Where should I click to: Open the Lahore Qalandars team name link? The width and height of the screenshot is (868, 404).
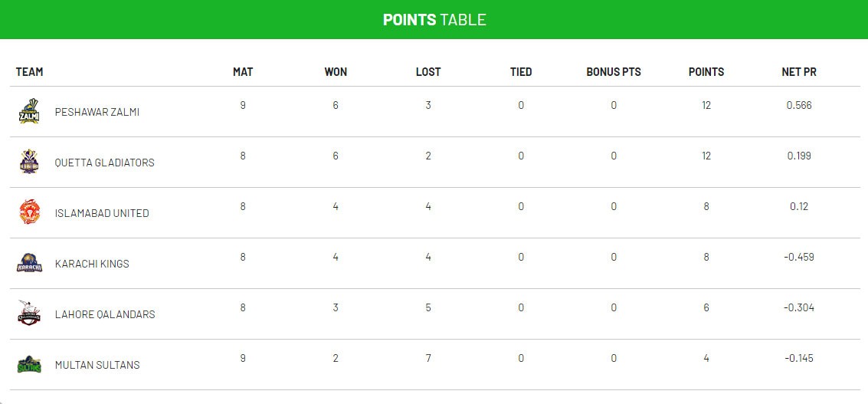pyautogui.click(x=105, y=314)
